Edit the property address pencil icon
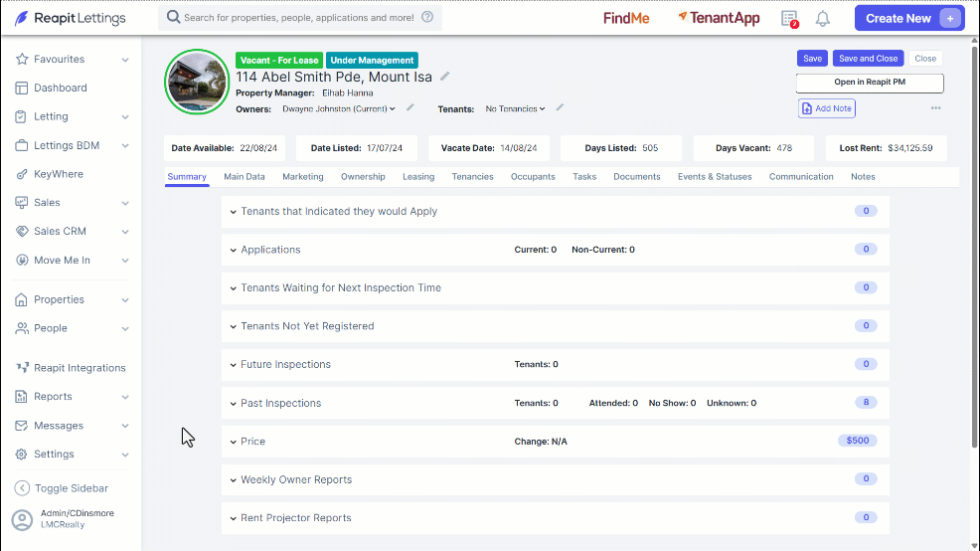This screenshot has height=551, width=980. 445,77
